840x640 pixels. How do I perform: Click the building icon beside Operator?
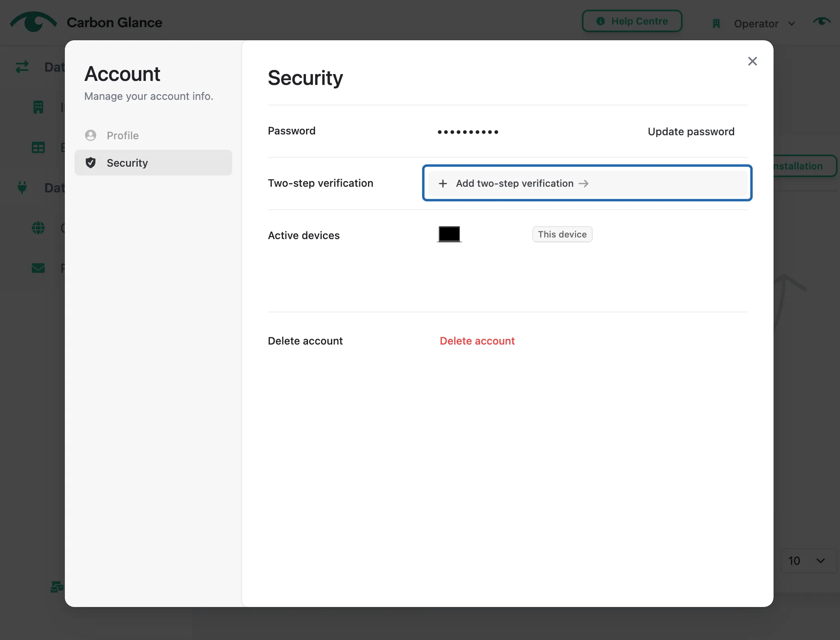pos(716,24)
